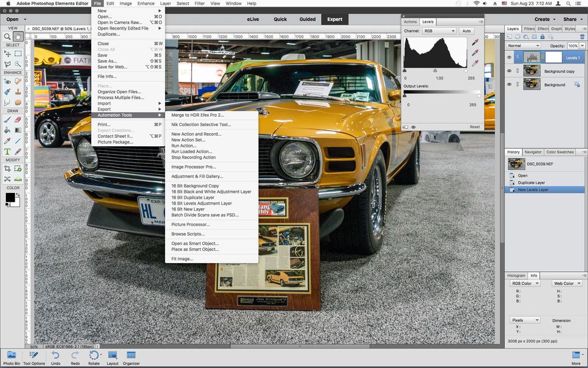Click the midtone gamma slider under histogram

[x=435, y=71]
